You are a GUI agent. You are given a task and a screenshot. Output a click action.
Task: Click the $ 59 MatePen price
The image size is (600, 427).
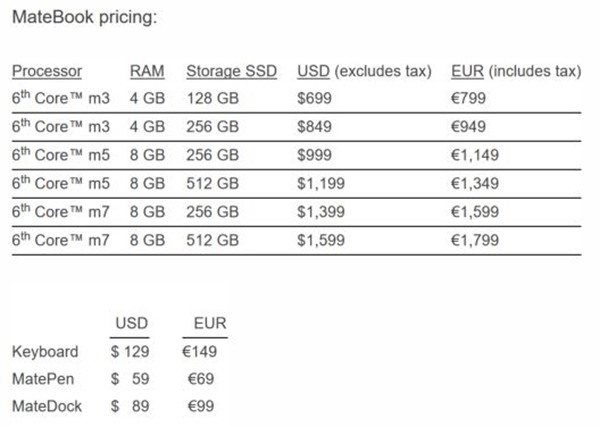click(130, 379)
